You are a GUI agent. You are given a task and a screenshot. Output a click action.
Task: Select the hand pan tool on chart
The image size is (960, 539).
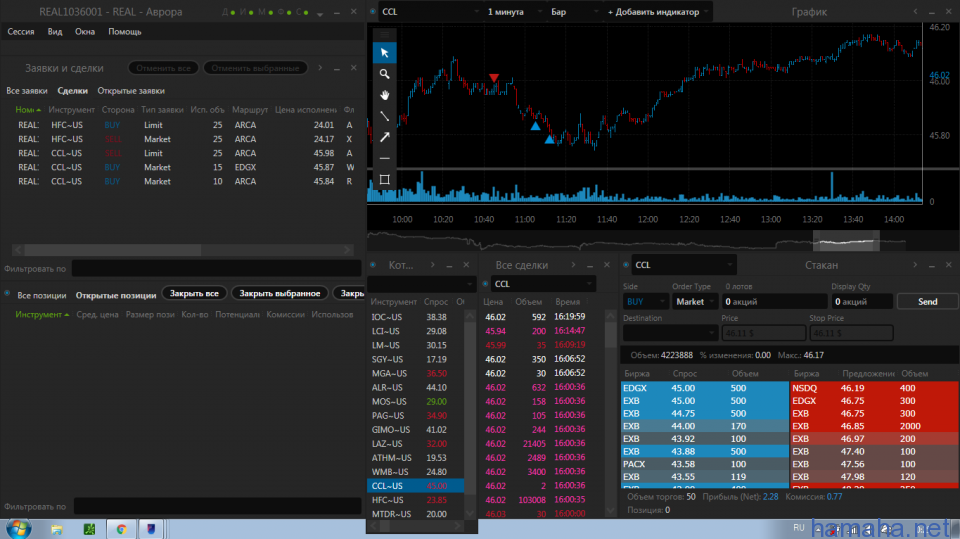click(384, 95)
